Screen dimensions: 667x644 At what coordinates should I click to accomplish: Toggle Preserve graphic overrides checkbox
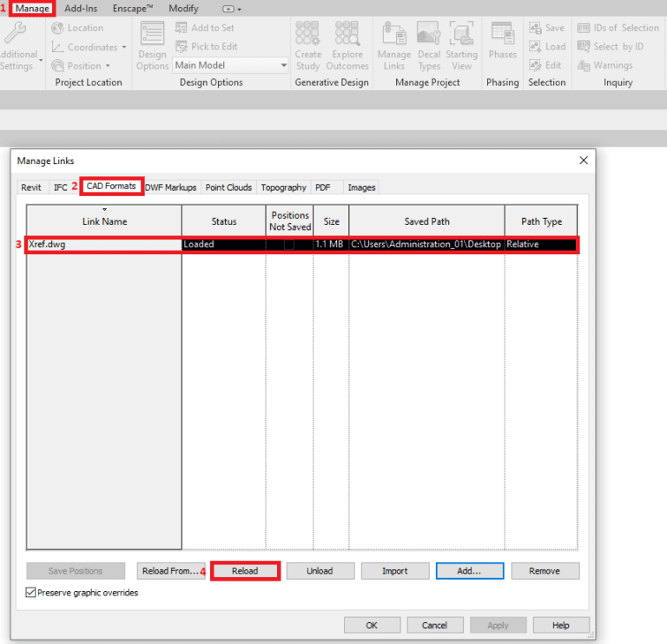(x=31, y=593)
